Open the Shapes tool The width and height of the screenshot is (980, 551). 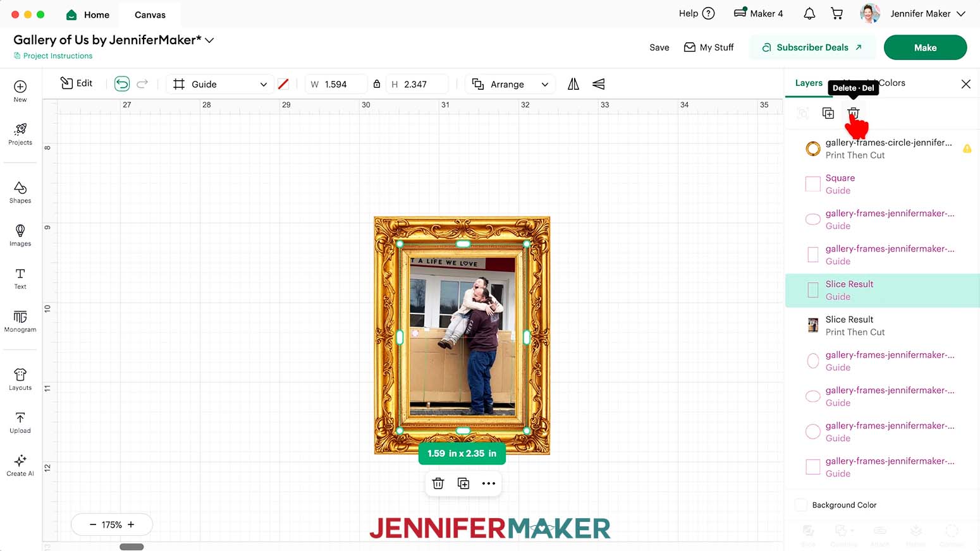pos(20,192)
